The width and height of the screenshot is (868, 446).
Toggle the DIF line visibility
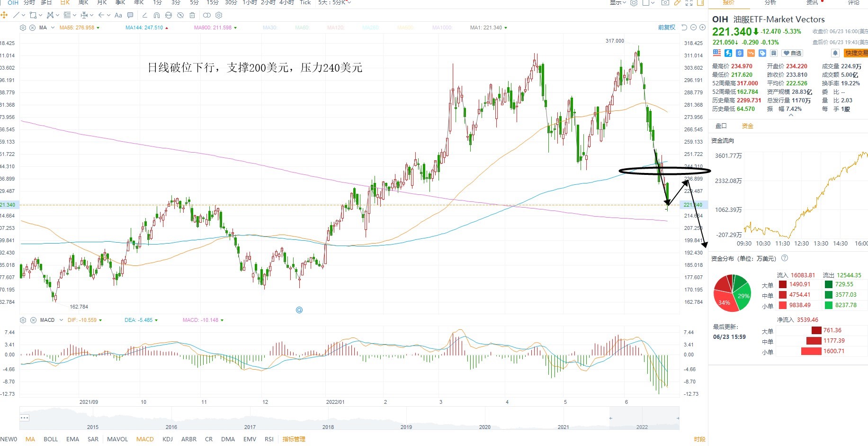pyautogui.click(x=84, y=320)
